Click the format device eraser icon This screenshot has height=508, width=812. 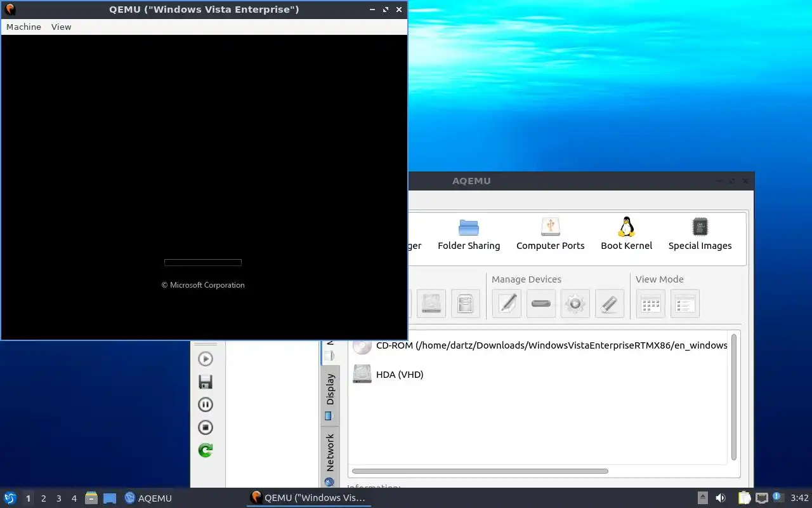[610, 304]
